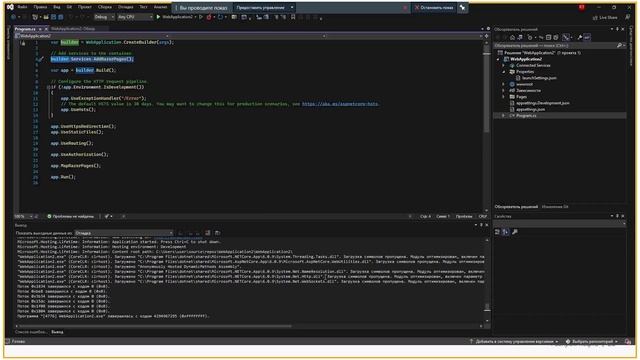This screenshot has height=360, width=640.
Task: Click the save all toolbar icon
Action: (60, 17)
